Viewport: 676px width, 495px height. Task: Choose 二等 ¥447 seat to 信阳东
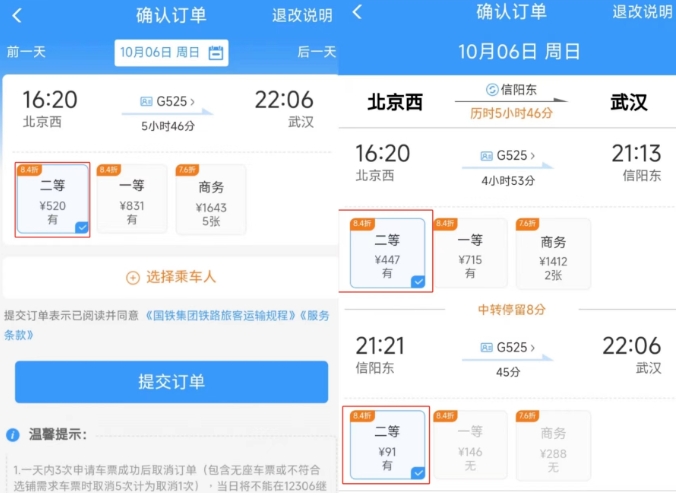[x=387, y=253]
